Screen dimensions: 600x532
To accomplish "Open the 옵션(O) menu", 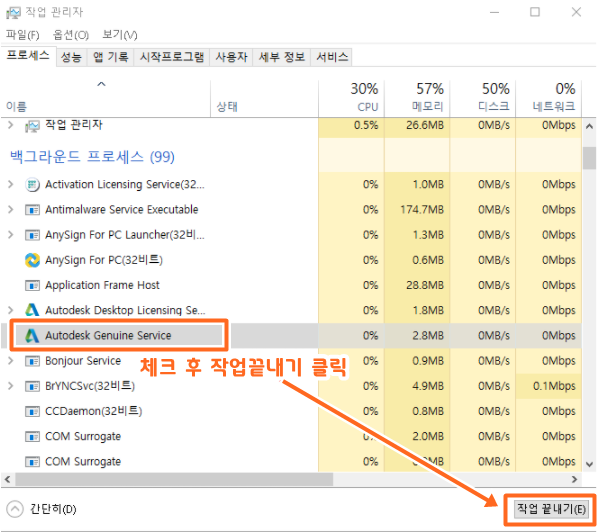I will [x=71, y=35].
